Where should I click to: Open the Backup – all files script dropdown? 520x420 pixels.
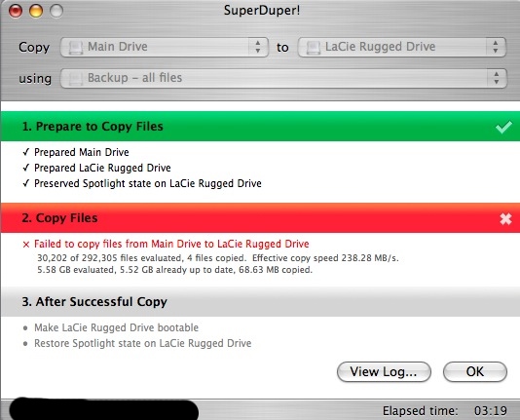click(284, 78)
